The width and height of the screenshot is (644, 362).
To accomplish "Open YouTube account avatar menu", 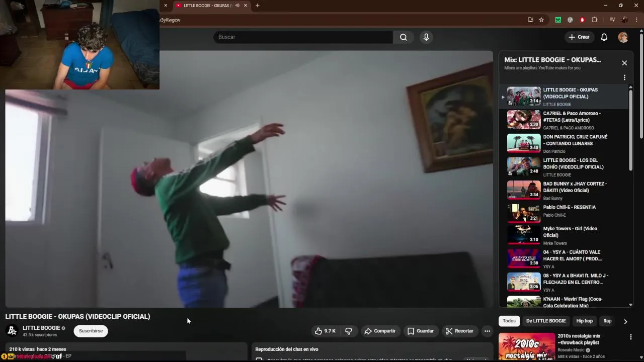I will click(623, 37).
